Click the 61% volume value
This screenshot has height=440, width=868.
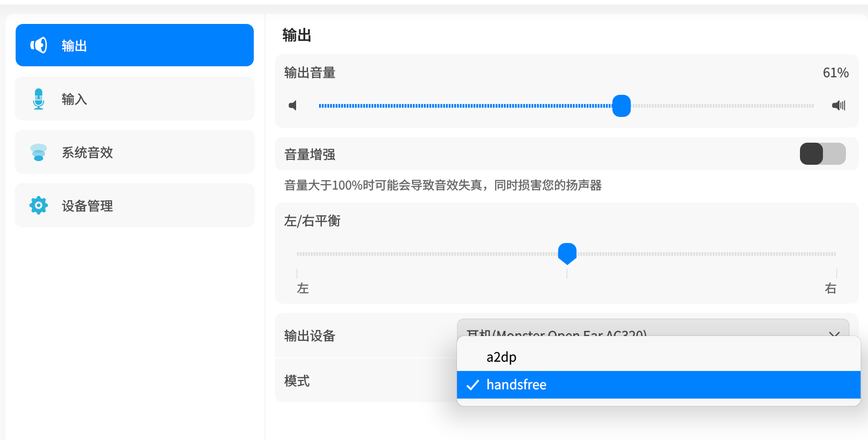point(836,73)
